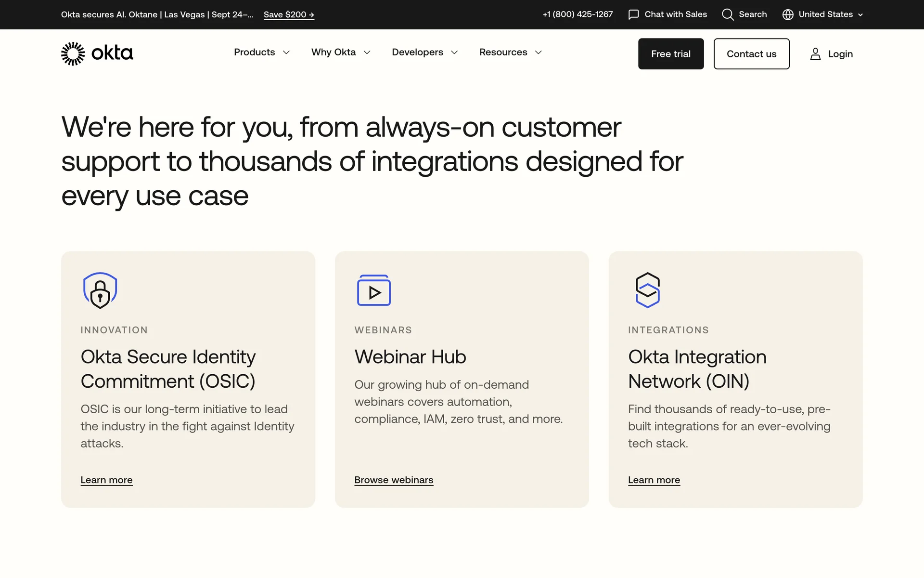Click Learn more under OSIC card

[106, 480]
